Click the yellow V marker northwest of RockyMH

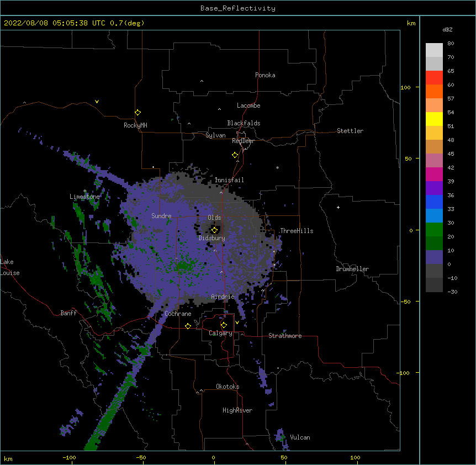point(97,102)
